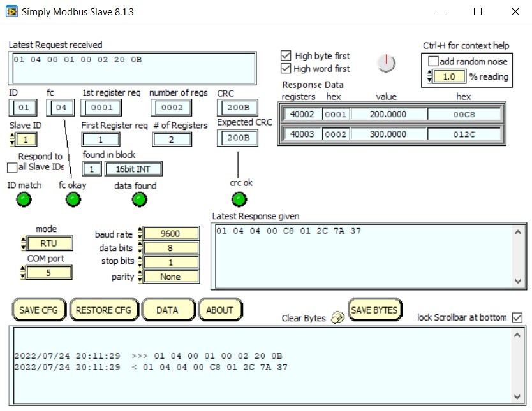Click the ABOUT button
532x411 pixels.
coord(220,310)
